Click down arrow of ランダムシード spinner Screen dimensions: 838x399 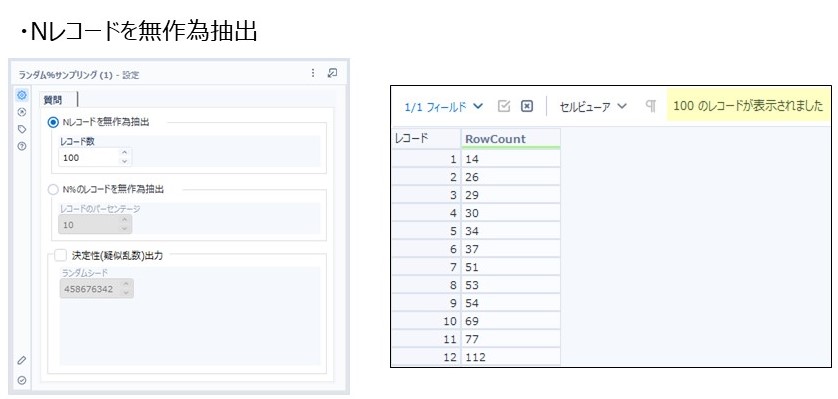click(x=126, y=293)
